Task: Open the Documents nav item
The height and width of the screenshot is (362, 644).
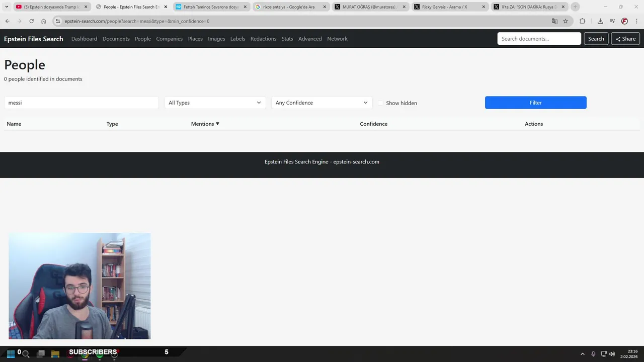Action: [116, 39]
